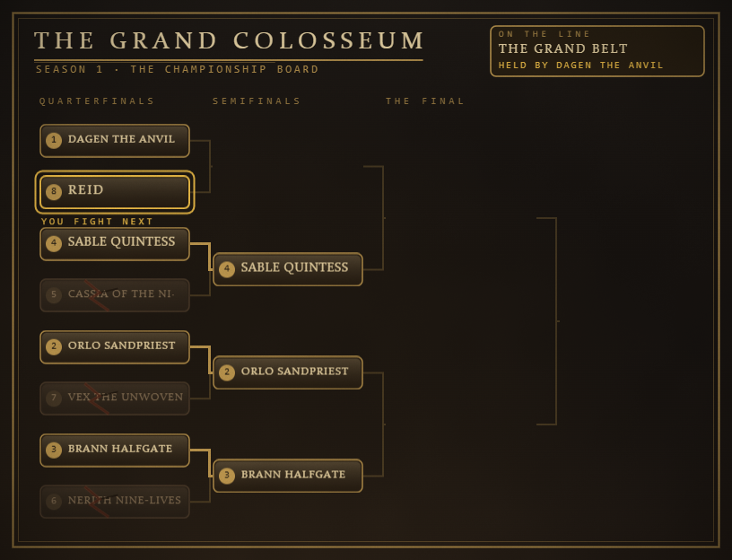Viewport: 732px width, 560px height.
Task: Select quarterfinal Brann Halfgate entry
Action: coord(115,451)
